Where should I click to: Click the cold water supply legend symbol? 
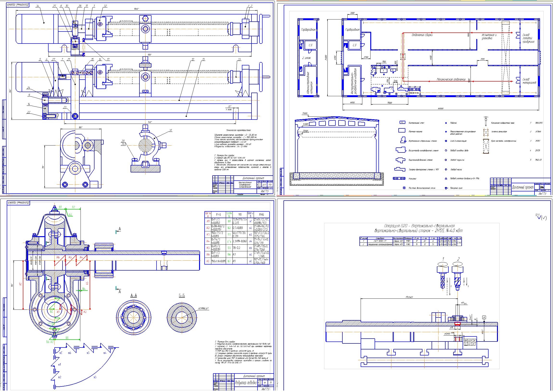(x=446, y=150)
